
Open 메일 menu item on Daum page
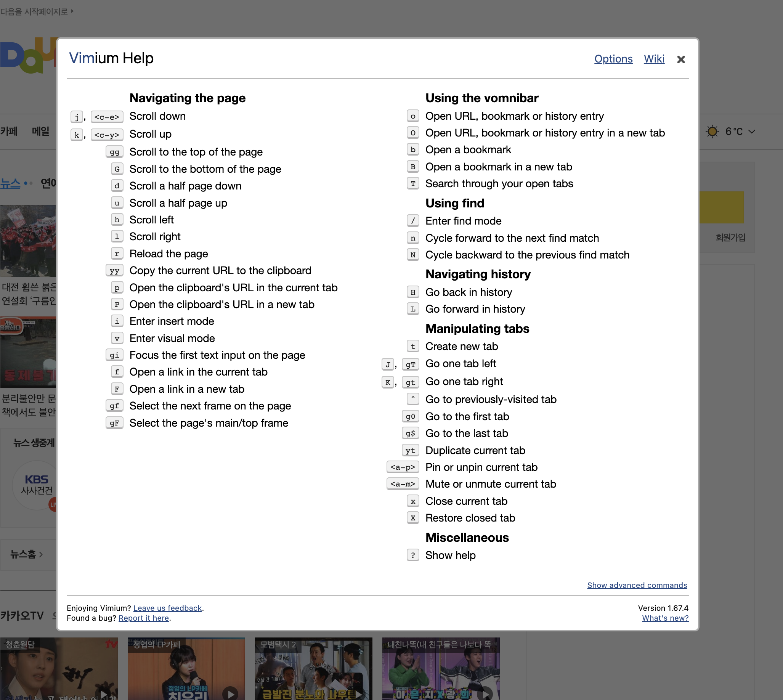tap(40, 131)
